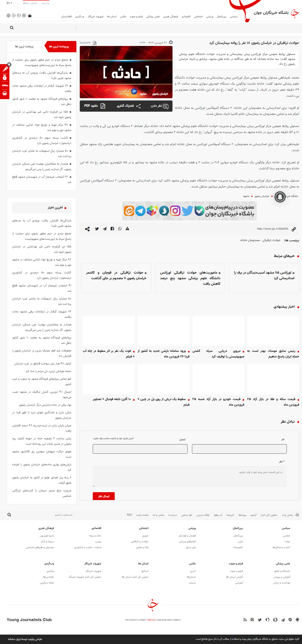
Task: Click the video play circle icon in header
Action: [x=14, y=15]
